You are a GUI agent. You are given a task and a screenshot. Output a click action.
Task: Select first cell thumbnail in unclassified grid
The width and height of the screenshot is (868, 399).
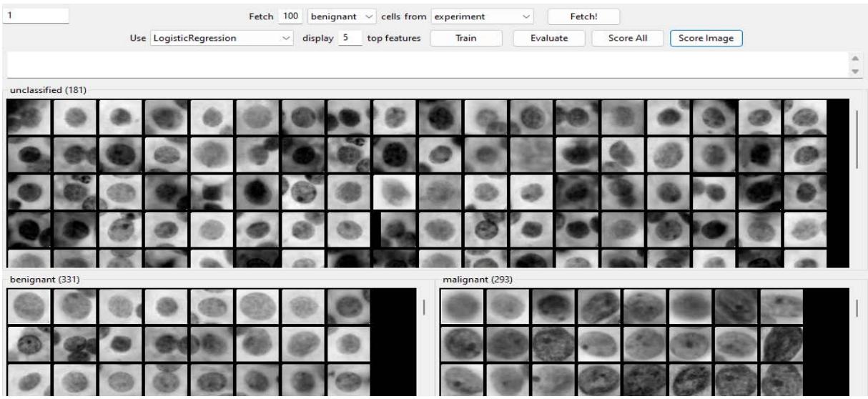29,116
